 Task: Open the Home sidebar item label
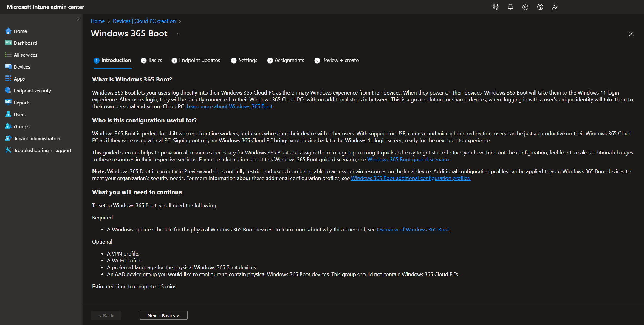(x=20, y=31)
